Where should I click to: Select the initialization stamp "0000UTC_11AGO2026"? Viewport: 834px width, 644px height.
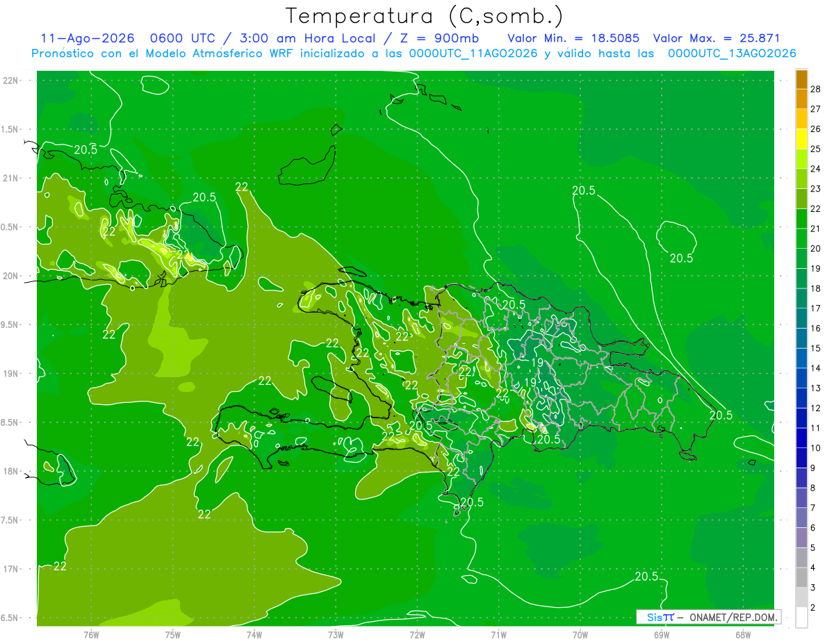pyautogui.click(x=473, y=53)
